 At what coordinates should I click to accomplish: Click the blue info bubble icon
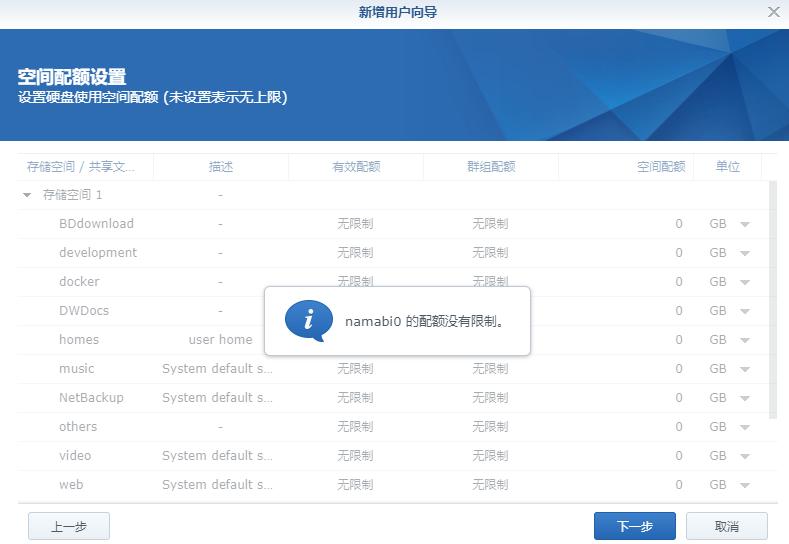point(308,321)
